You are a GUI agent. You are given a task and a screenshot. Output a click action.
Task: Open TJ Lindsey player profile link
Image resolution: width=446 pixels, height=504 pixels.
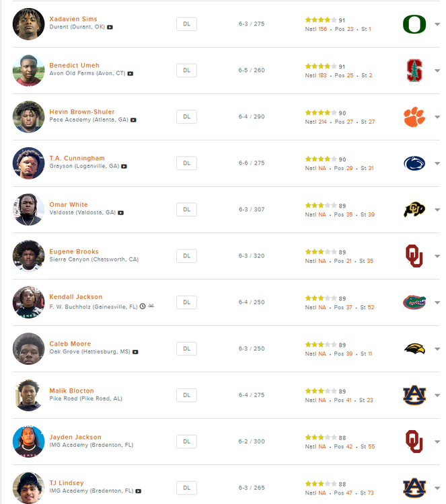tap(67, 483)
